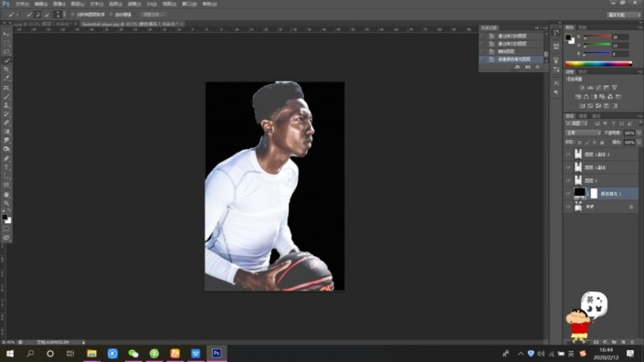Toggle layer filtering switch in Layers panel
This screenshot has width=644, height=362.
[x=640, y=123]
